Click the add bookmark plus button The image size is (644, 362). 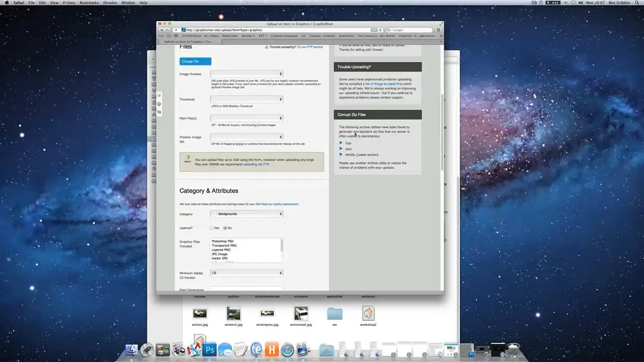pyautogui.click(x=176, y=30)
